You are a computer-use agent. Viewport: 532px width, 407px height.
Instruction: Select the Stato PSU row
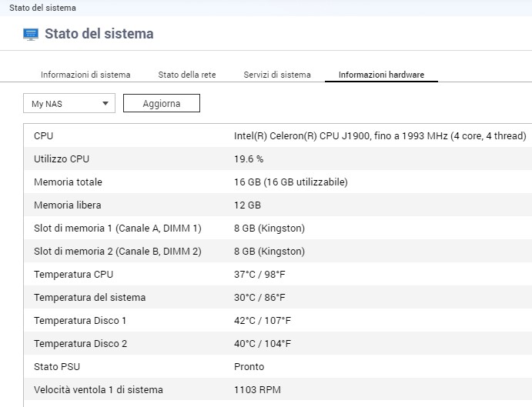(x=277, y=366)
